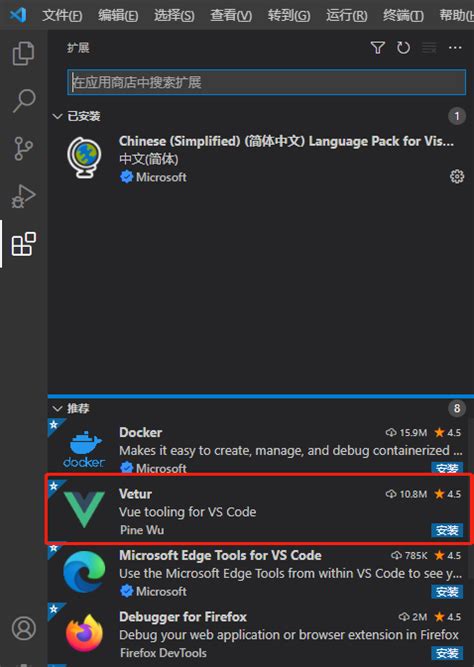Open the 终端(T) menu
This screenshot has width=474, height=667.
coord(403,16)
